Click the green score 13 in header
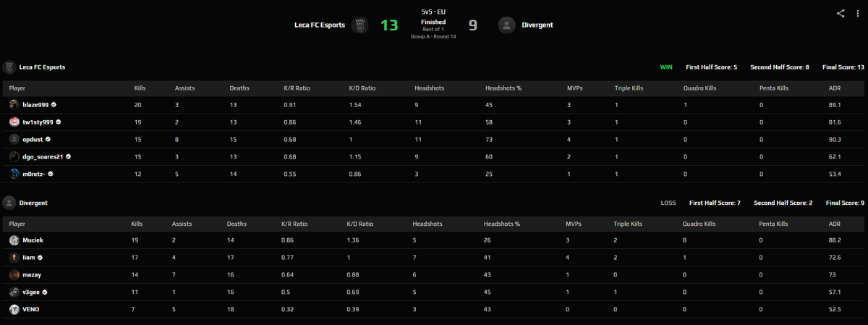Image resolution: width=868 pixels, height=325 pixels. coord(389,25)
